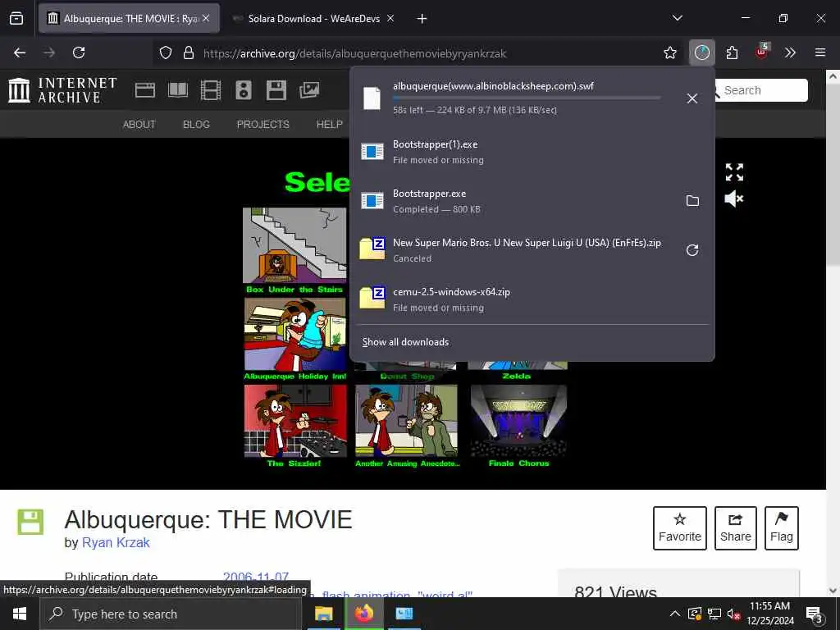Click the taskbar search box
Viewport: 840px width, 630px height.
(x=171, y=614)
